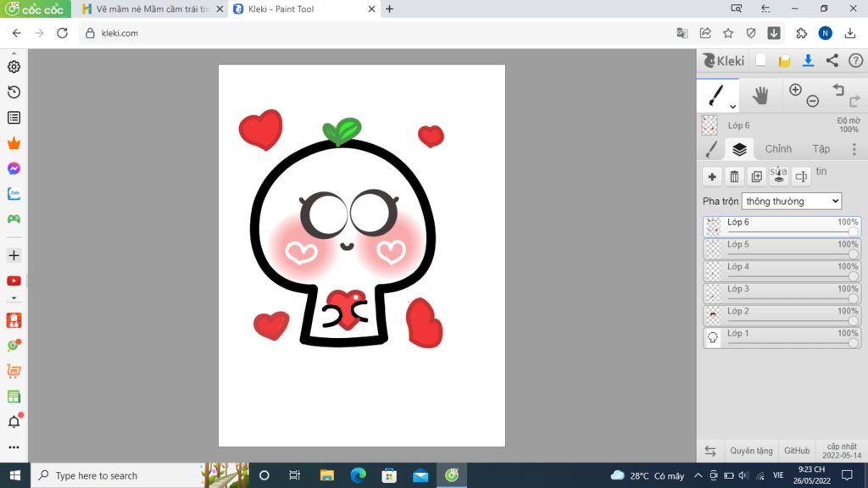Open Microsoft Edge from the taskbar
Viewport: 868px width, 488px height.
click(359, 475)
